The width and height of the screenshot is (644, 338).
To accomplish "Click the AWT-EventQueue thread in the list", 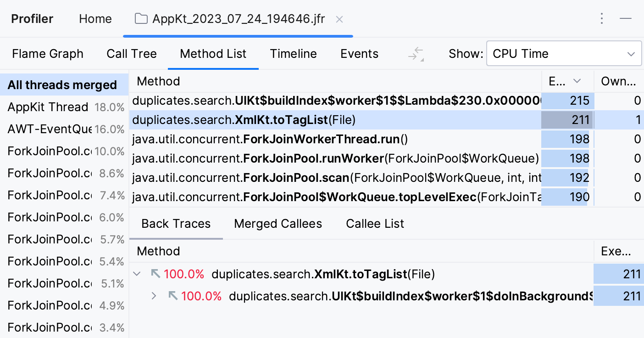I will click(48, 129).
